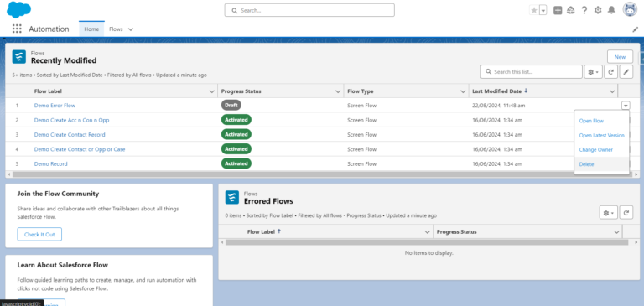This screenshot has height=306, width=644.
Task: Click Recently Modified scrollbar right arrow
Action: click(636, 174)
